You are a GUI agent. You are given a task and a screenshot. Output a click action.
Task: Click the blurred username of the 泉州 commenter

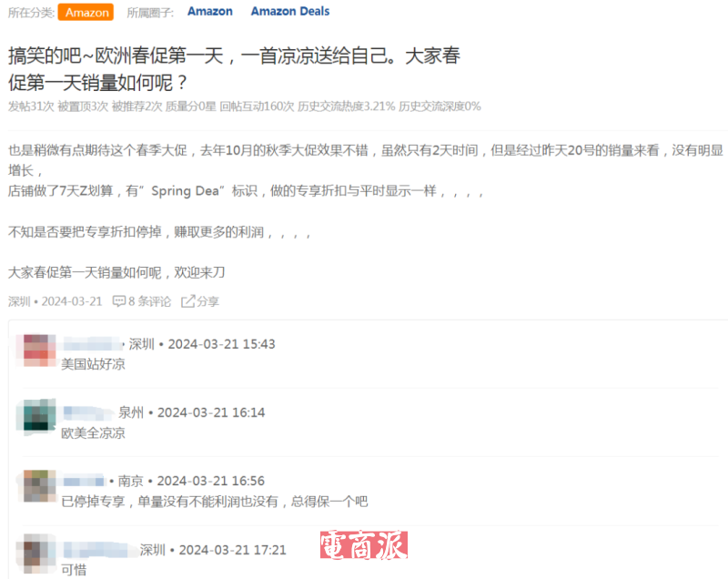point(88,412)
